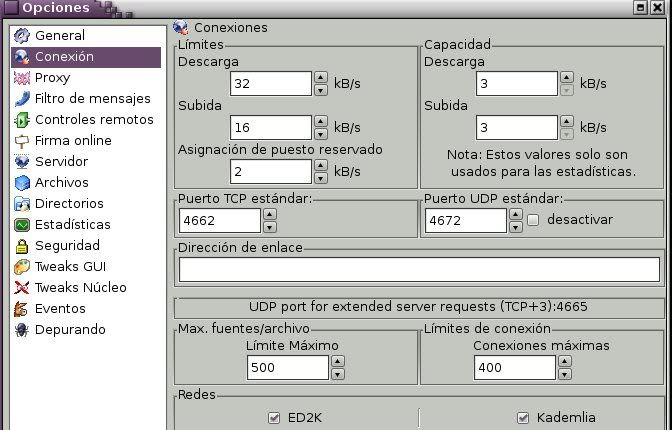Click the Límites Subida field showing 16
The width and height of the screenshot is (672, 430).
point(271,127)
